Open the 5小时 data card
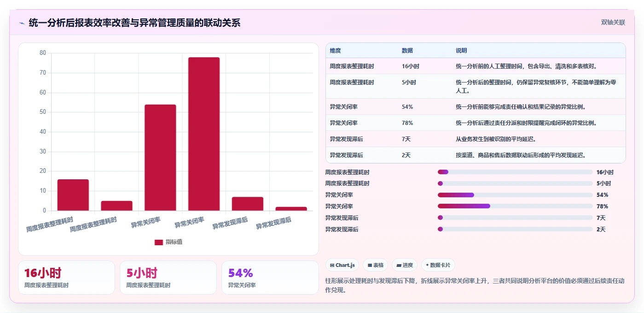Image resolution: width=644 pixels, height=313 pixels. point(168,278)
